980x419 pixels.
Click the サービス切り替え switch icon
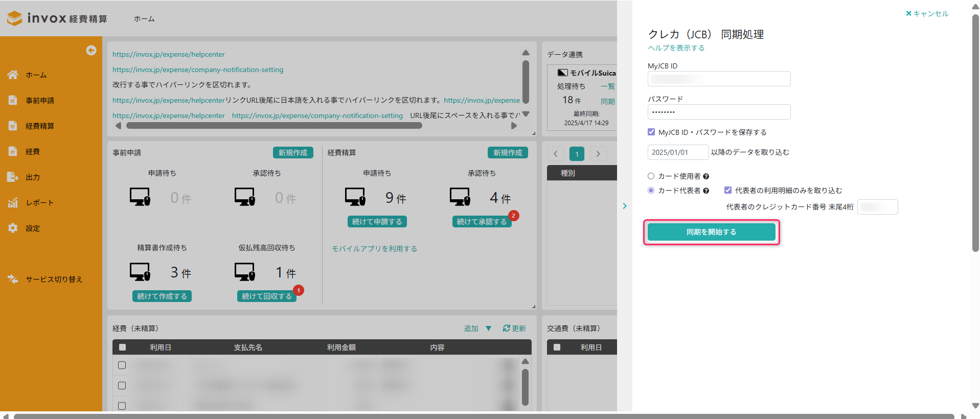(x=13, y=279)
